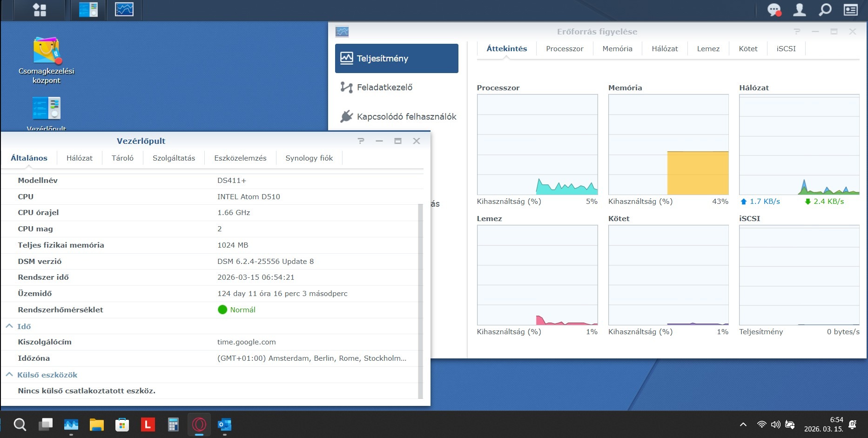Open Windows Task View

click(46, 425)
